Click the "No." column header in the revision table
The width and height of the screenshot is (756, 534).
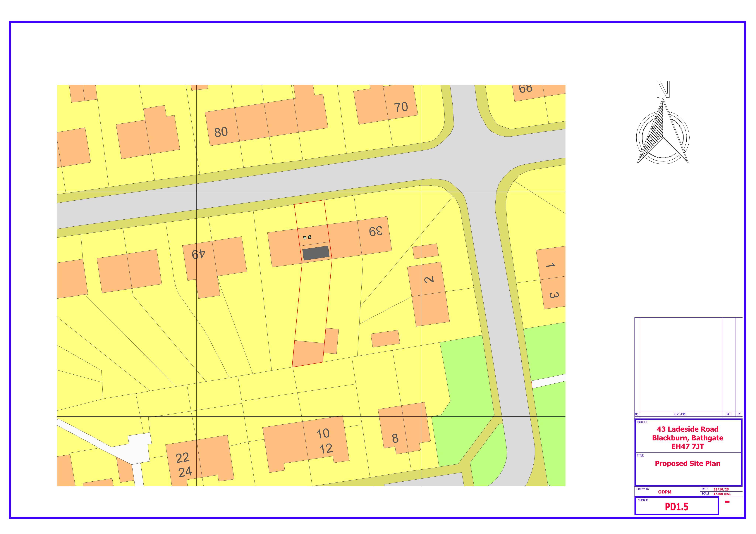coord(637,414)
